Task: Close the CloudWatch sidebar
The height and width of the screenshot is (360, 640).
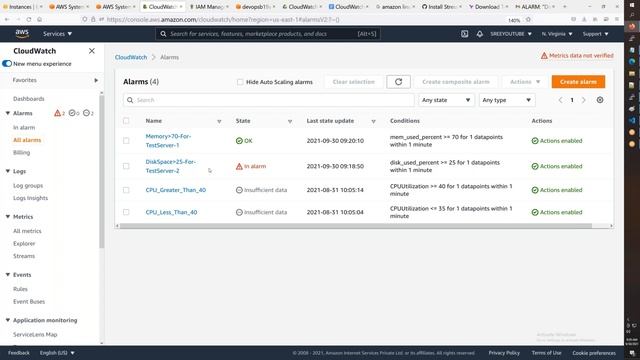Action: [x=92, y=51]
